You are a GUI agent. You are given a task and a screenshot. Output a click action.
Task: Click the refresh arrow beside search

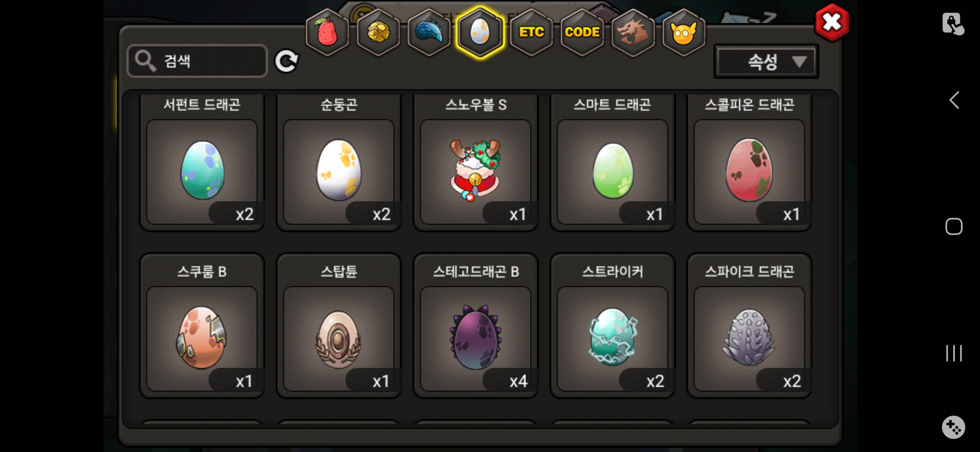(286, 62)
